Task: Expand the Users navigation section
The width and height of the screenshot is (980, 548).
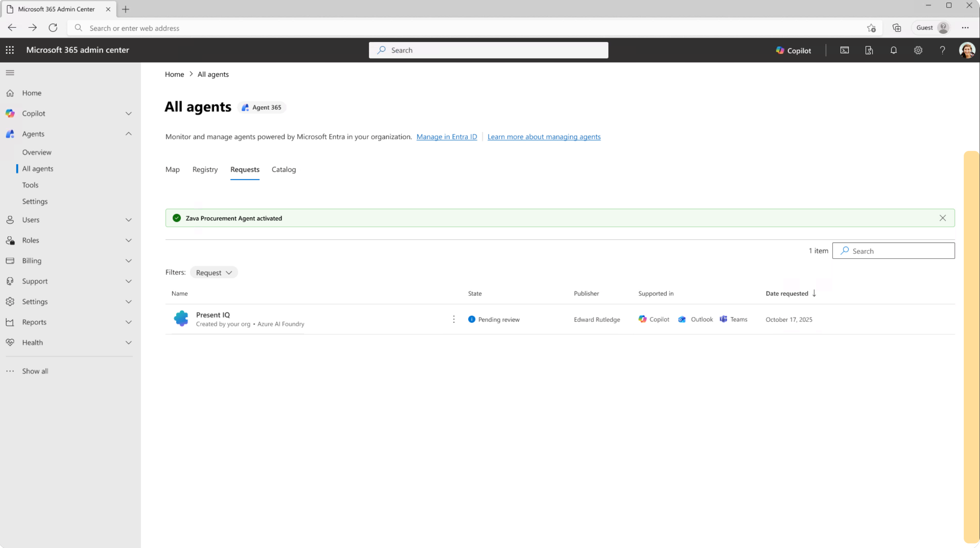Action: pyautogui.click(x=129, y=220)
